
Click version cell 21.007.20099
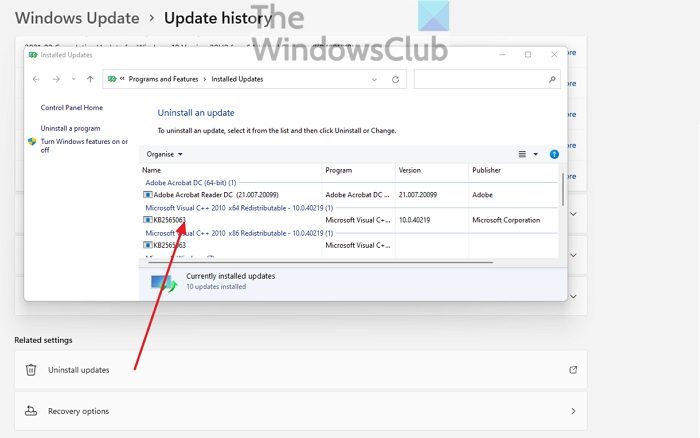click(418, 195)
